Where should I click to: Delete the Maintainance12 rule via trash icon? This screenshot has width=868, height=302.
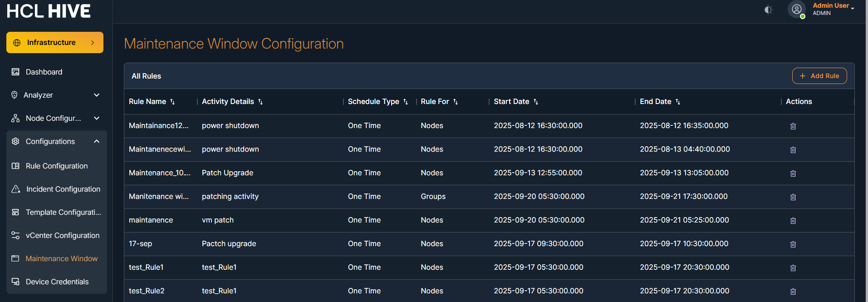(x=793, y=126)
